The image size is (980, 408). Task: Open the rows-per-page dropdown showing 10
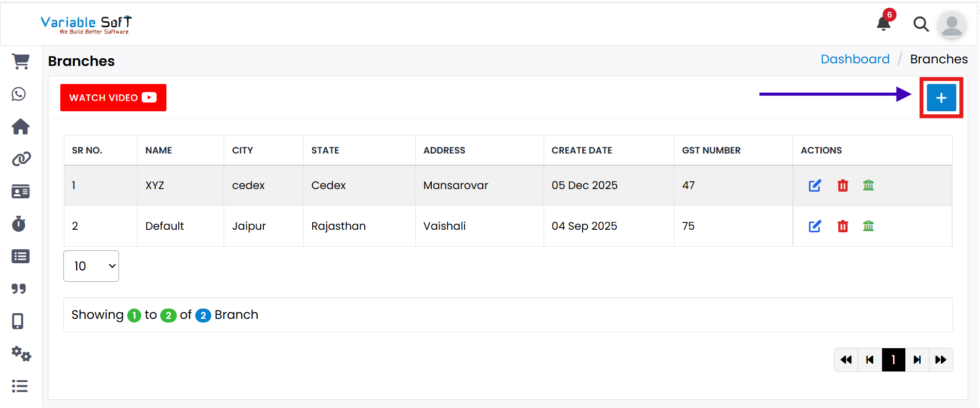click(91, 266)
